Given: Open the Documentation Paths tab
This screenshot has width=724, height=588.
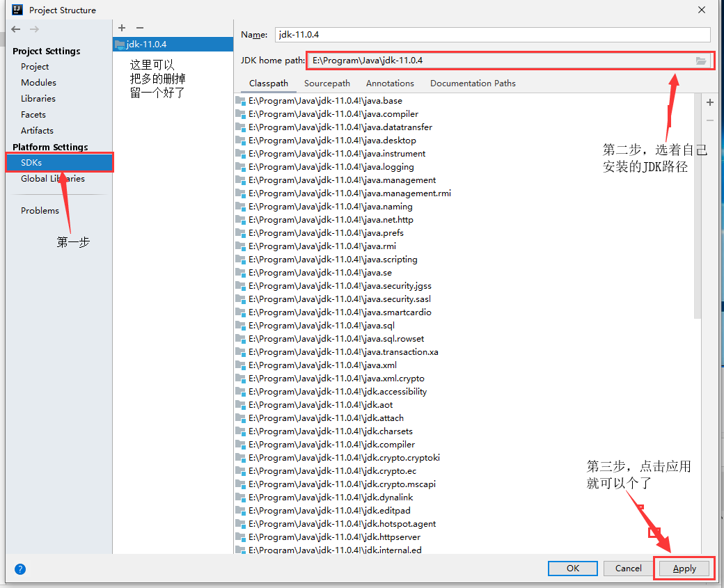Looking at the screenshot, I should pos(473,83).
